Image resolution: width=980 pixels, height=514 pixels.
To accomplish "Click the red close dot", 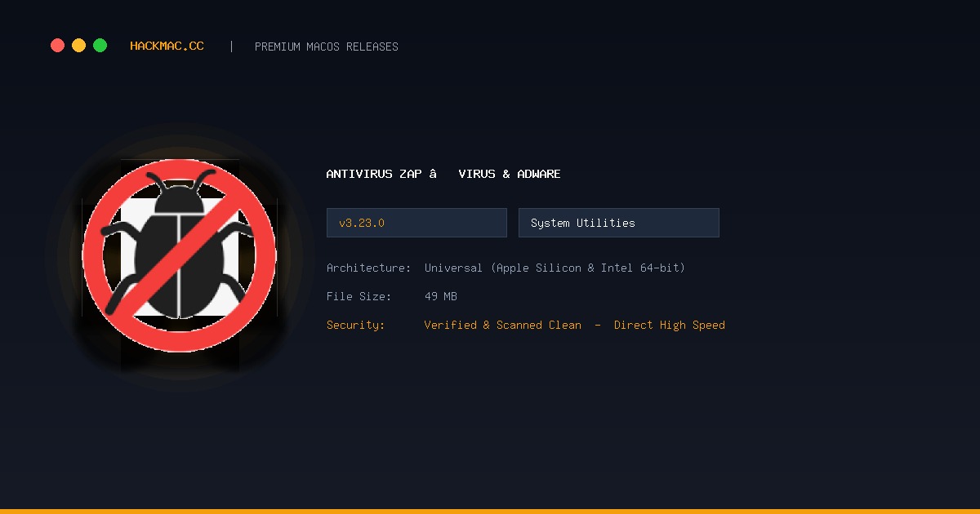I will click(57, 46).
